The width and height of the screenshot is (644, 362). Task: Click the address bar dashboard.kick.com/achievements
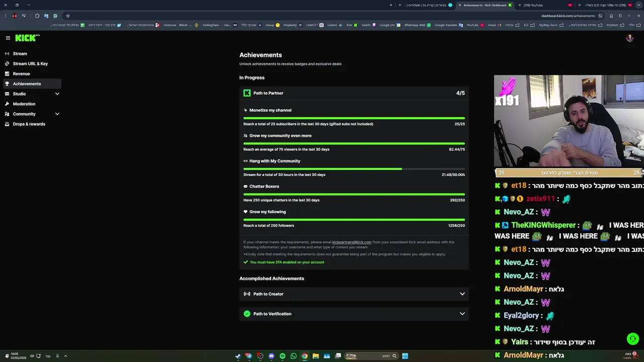[x=568, y=16]
